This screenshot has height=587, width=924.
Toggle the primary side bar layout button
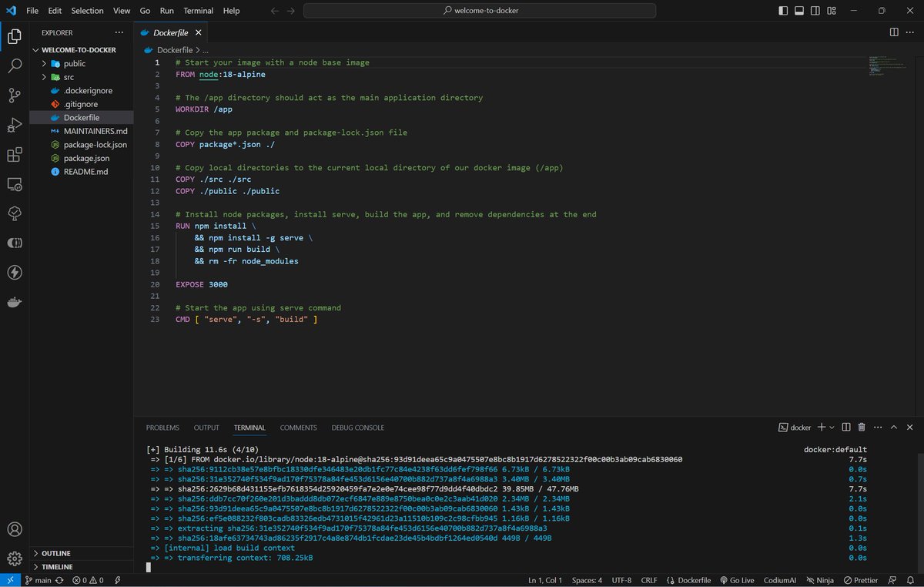pos(783,11)
